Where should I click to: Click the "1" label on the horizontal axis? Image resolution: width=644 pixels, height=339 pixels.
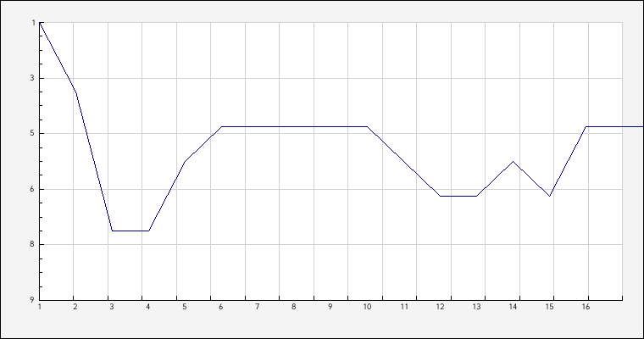click(40, 307)
